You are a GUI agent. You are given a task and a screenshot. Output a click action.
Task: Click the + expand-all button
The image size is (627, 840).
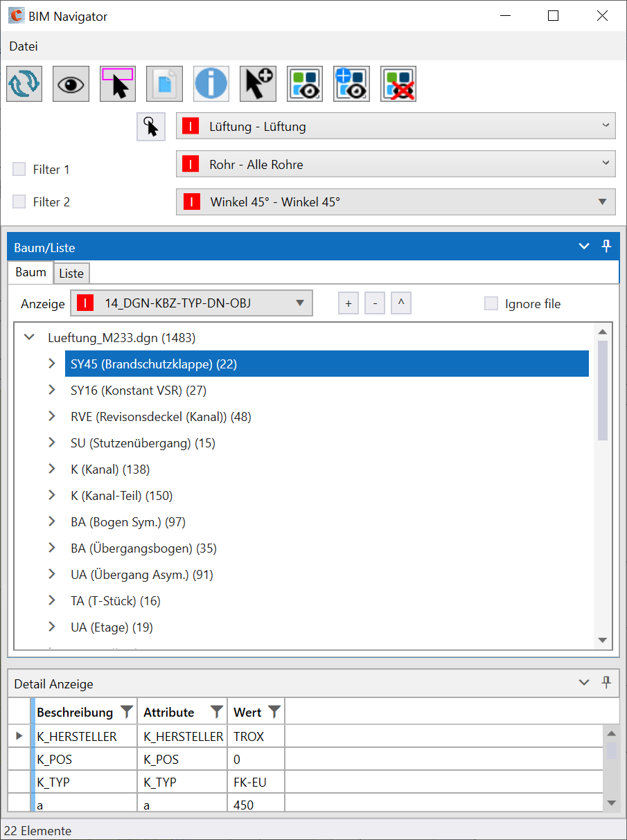click(x=348, y=303)
